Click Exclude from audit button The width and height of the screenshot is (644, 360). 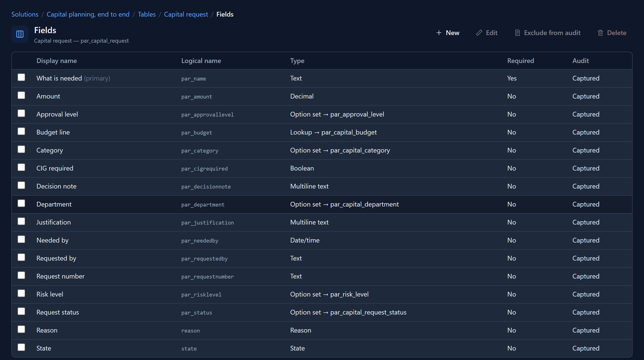click(547, 33)
